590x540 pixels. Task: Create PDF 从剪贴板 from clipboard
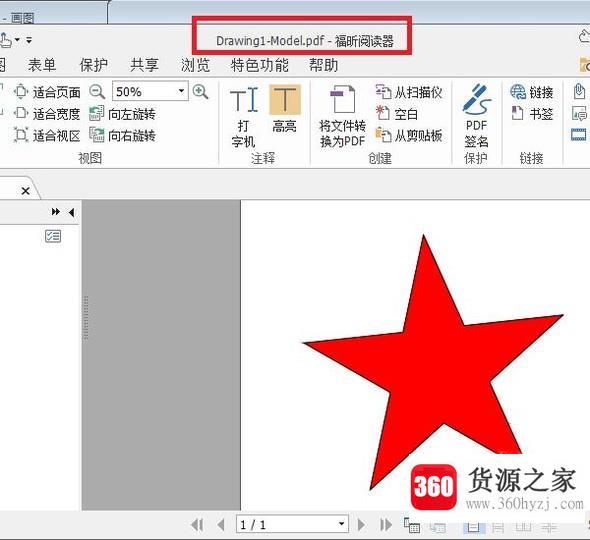tap(409, 135)
